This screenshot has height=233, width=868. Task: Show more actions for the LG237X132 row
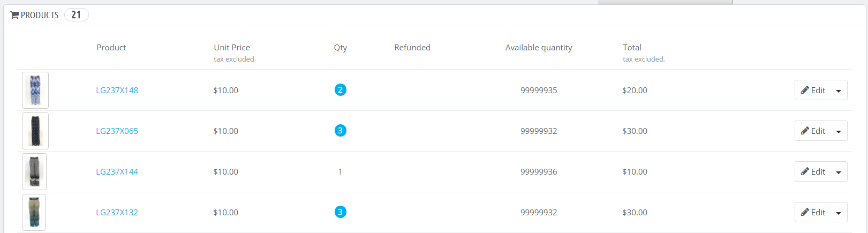[x=839, y=213]
